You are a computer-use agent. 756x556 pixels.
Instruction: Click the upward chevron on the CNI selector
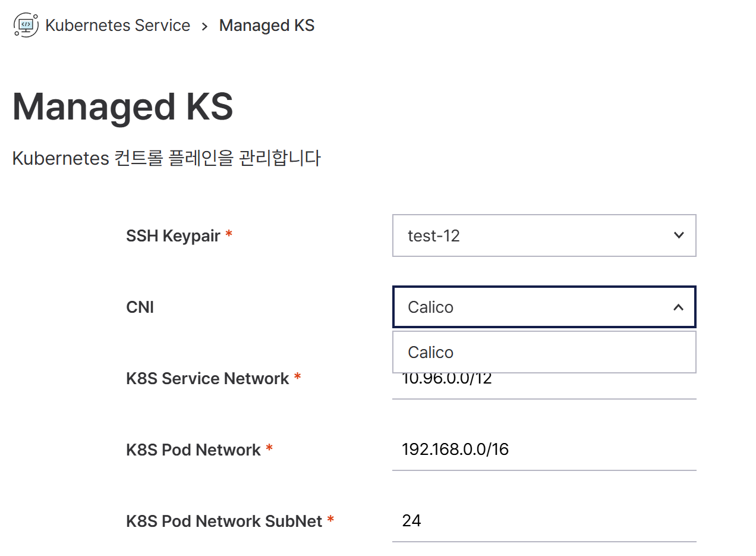(x=678, y=307)
